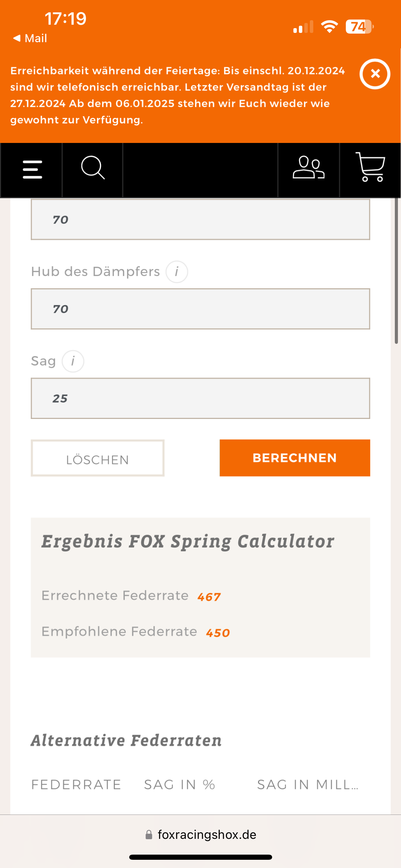
Task: Click the Federrate column header
Action: pyautogui.click(x=76, y=785)
